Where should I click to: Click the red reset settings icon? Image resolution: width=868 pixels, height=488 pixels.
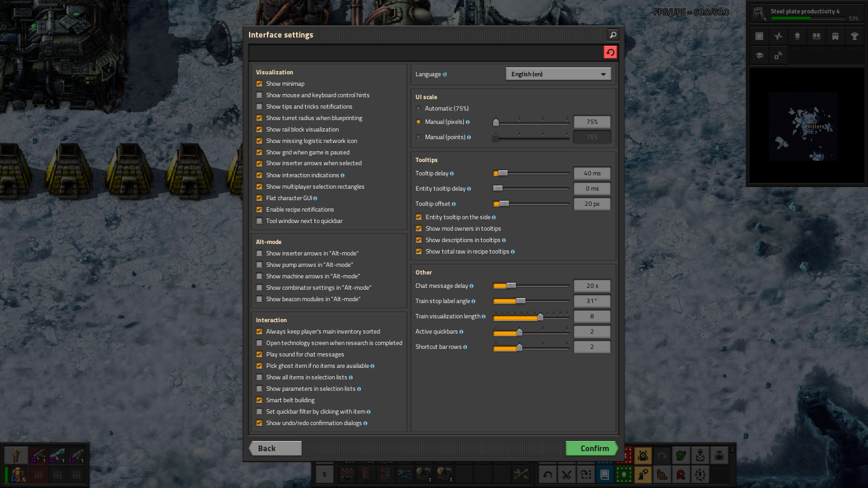610,52
